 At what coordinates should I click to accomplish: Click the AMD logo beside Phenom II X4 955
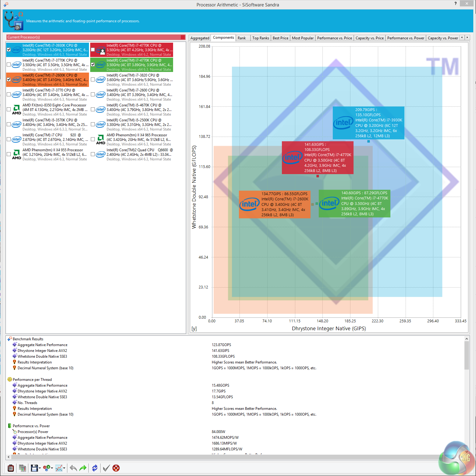pos(16,154)
